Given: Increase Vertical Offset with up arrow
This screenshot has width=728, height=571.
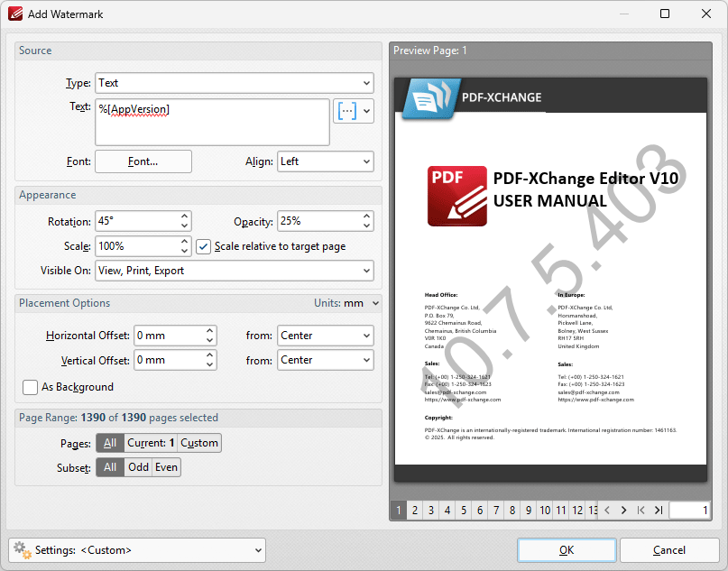Looking at the screenshot, I should tap(210, 355).
